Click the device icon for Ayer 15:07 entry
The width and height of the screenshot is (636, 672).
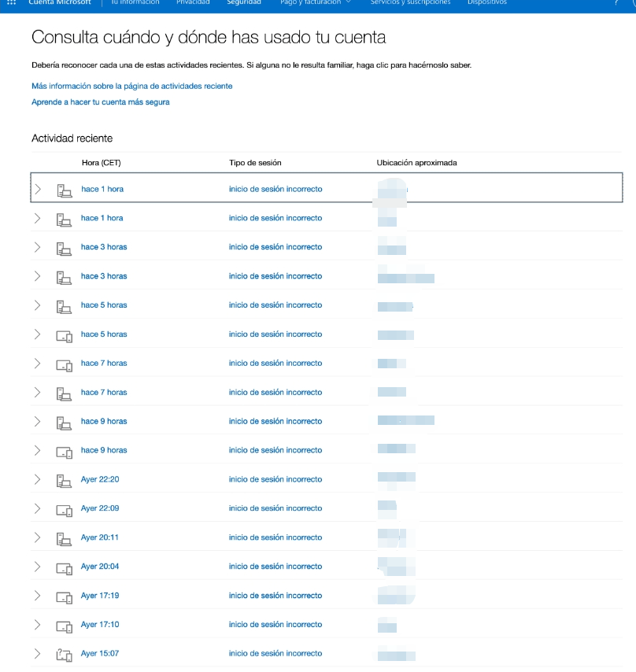pyautogui.click(x=65, y=655)
